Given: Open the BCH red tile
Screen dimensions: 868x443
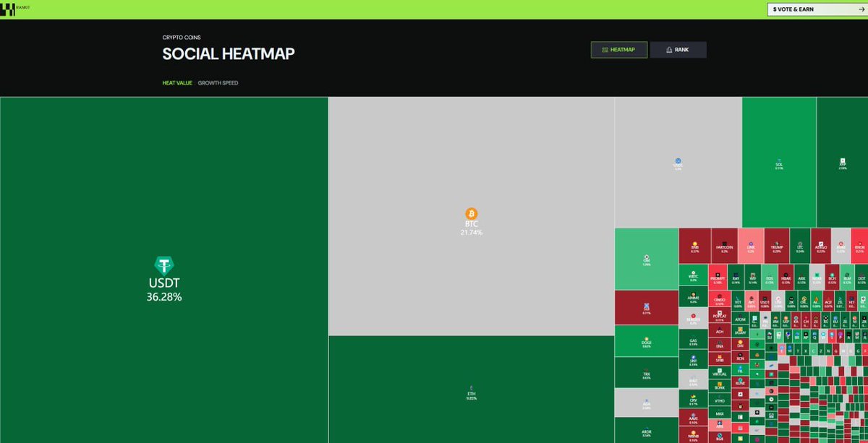Looking at the screenshot, I should (832, 277).
